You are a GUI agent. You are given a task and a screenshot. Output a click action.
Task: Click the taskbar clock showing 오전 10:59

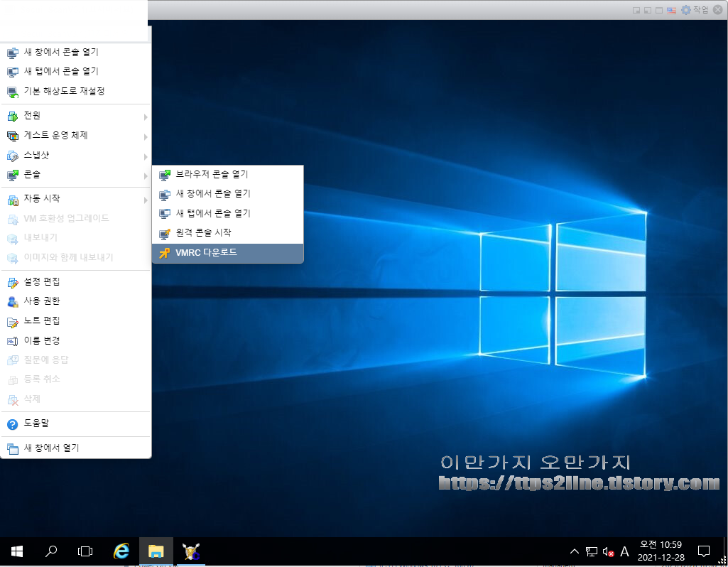tap(661, 551)
